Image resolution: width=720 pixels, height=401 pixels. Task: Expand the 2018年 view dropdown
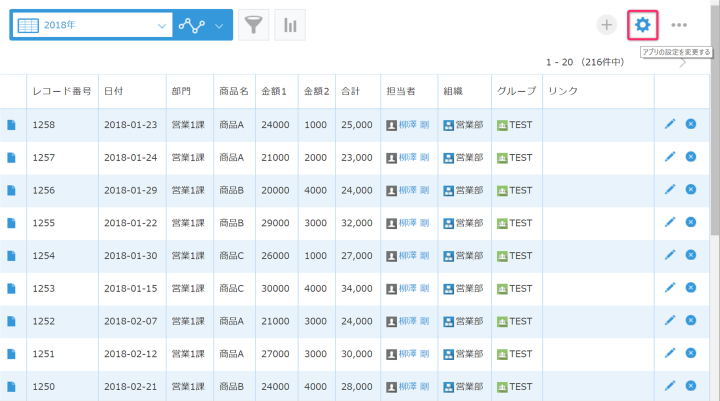tap(163, 25)
